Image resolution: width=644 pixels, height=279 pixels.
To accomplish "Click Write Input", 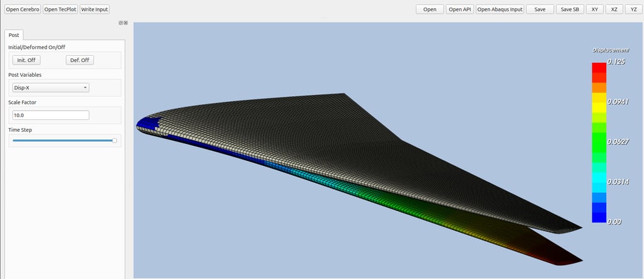I will coord(94,9).
